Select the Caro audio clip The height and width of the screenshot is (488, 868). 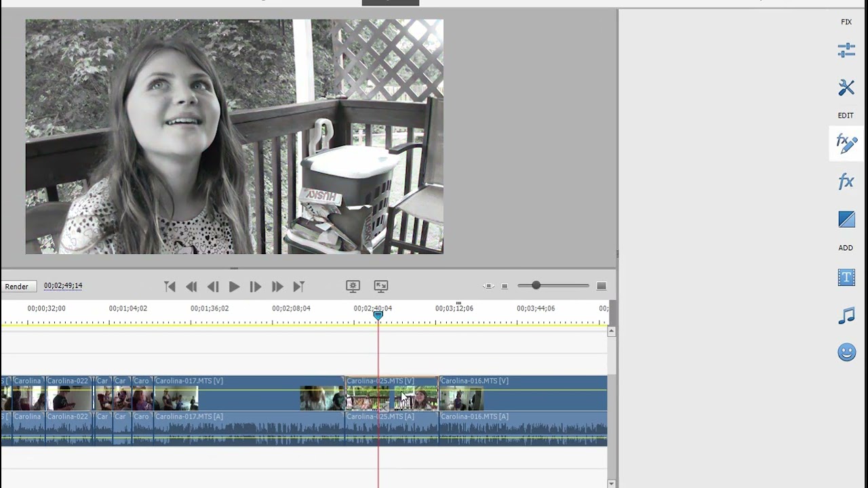142,428
